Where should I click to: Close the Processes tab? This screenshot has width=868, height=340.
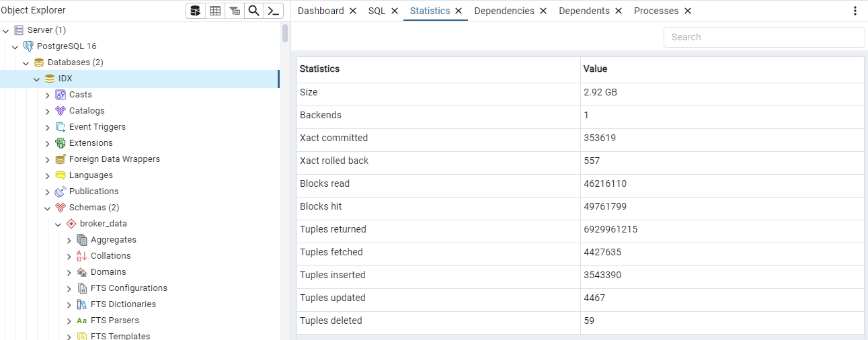pyautogui.click(x=688, y=11)
